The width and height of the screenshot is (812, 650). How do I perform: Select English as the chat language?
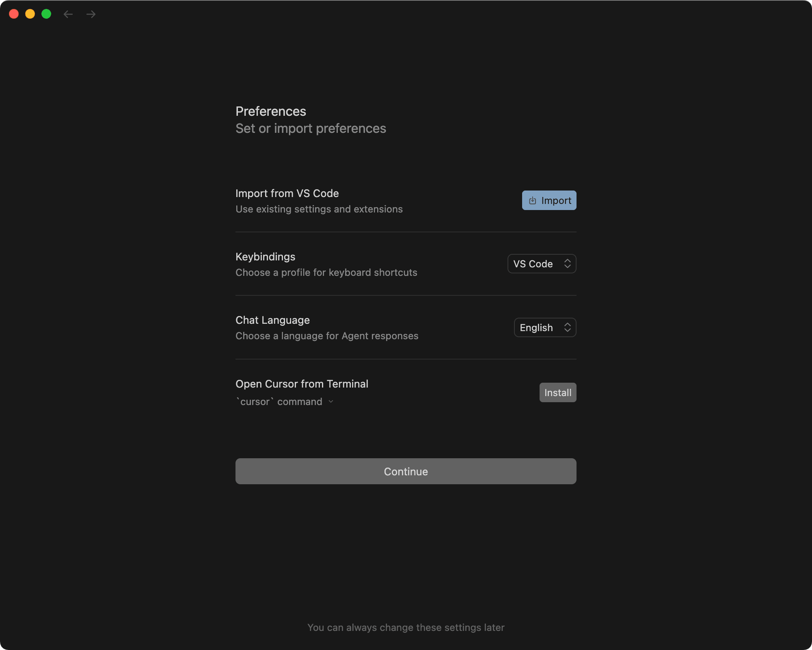[x=544, y=327]
